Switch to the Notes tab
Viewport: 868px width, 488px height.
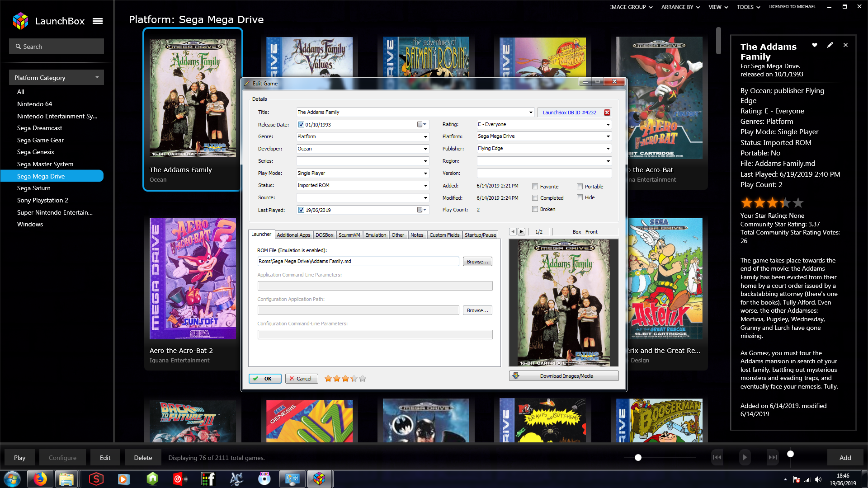click(x=417, y=235)
